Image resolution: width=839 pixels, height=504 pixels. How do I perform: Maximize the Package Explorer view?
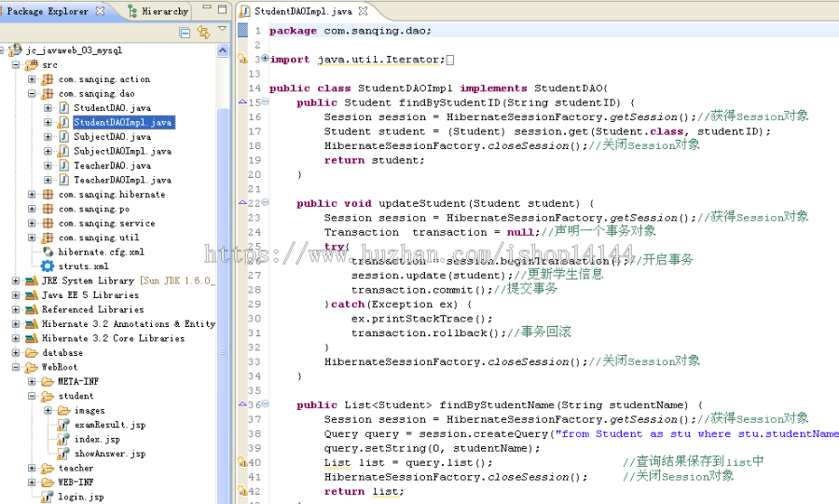(x=222, y=8)
